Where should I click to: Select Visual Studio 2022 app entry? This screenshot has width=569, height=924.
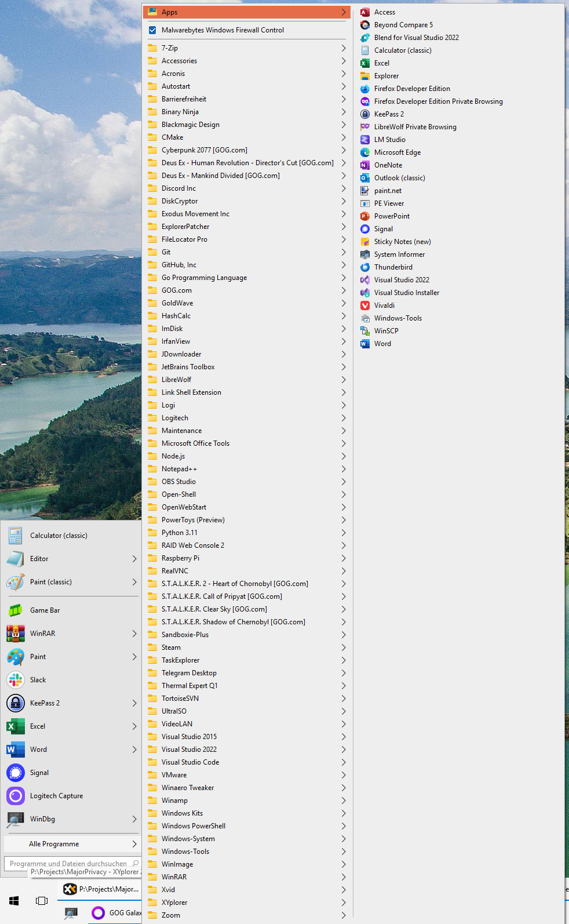(x=459, y=280)
